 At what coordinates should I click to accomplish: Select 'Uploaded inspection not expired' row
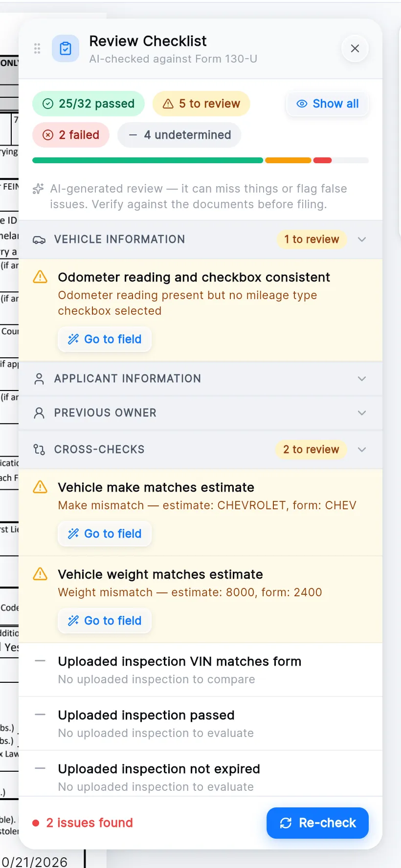200,774
